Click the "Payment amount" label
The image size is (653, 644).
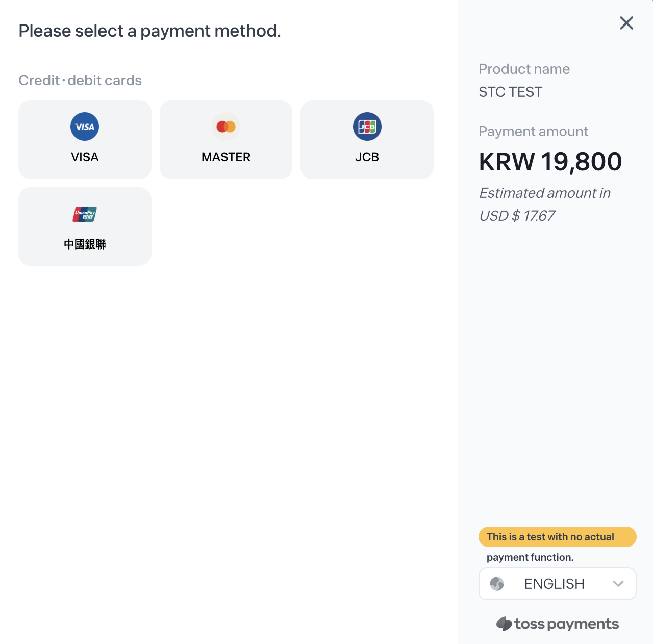click(x=534, y=132)
